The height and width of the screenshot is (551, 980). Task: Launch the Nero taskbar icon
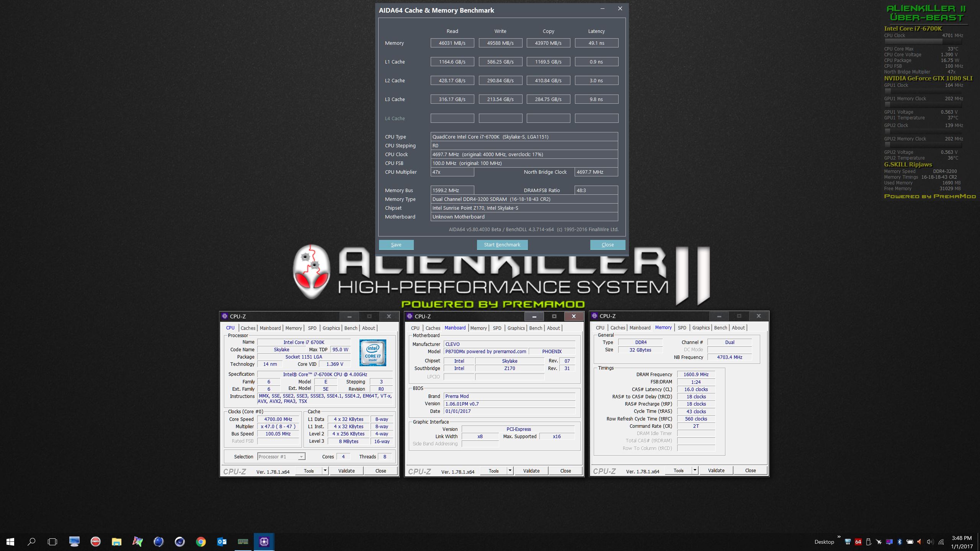point(95,541)
